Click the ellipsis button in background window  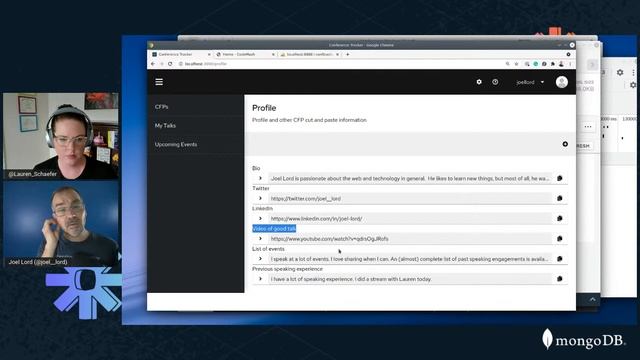pos(588,127)
